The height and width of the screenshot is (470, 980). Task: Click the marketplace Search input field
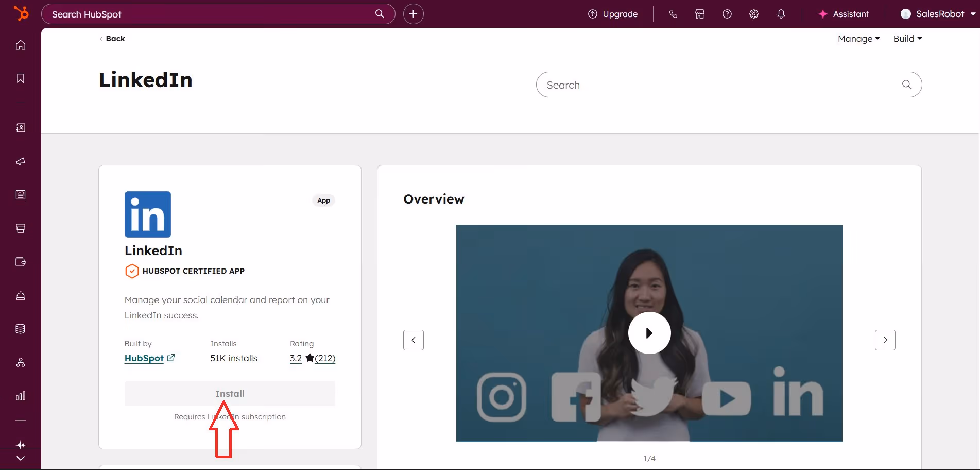coord(729,85)
